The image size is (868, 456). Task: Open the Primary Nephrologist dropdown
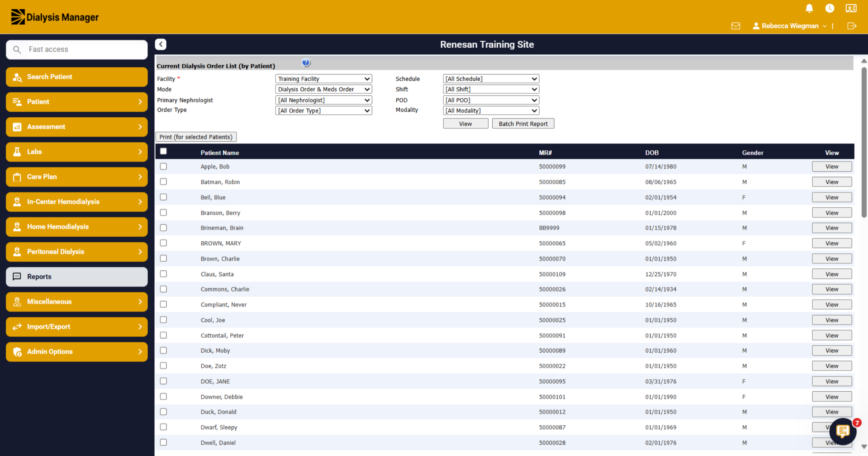pos(324,100)
